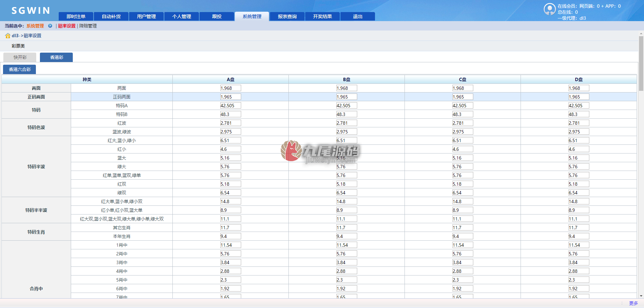
Task: Click the SGWIN logo
Action: click(x=31, y=11)
